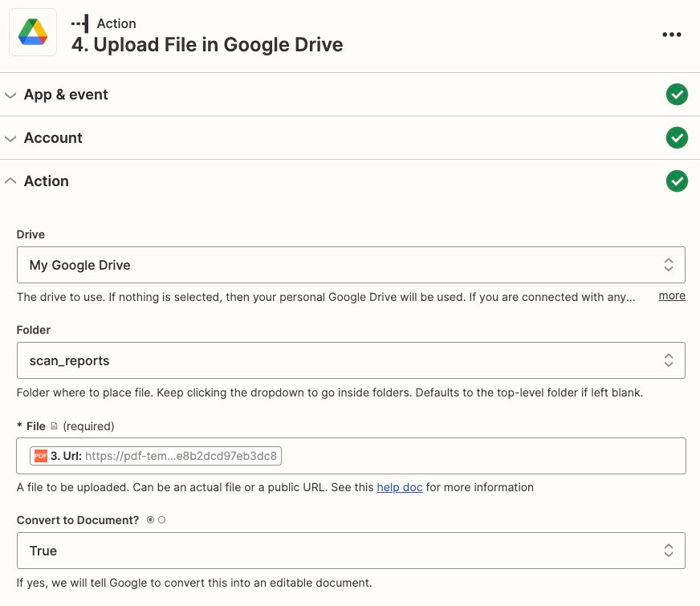Viewport: 700px width, 606px height.
Task: Click the Drive field up-down arrows
Action: tap(669, 265)
